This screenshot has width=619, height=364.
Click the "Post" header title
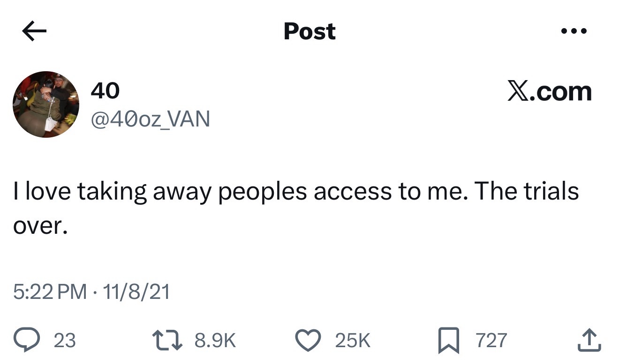click(309, 31)
